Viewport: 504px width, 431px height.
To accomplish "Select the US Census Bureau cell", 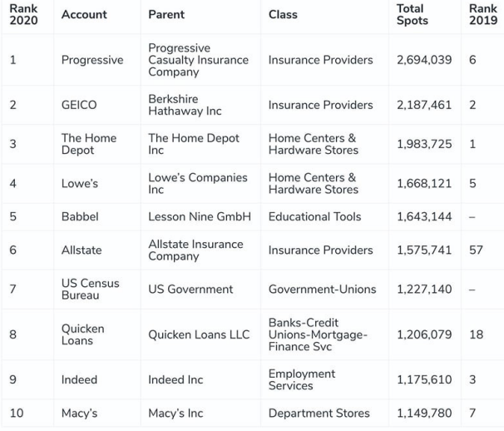I will pyautogui.click(x=90, y=290).
